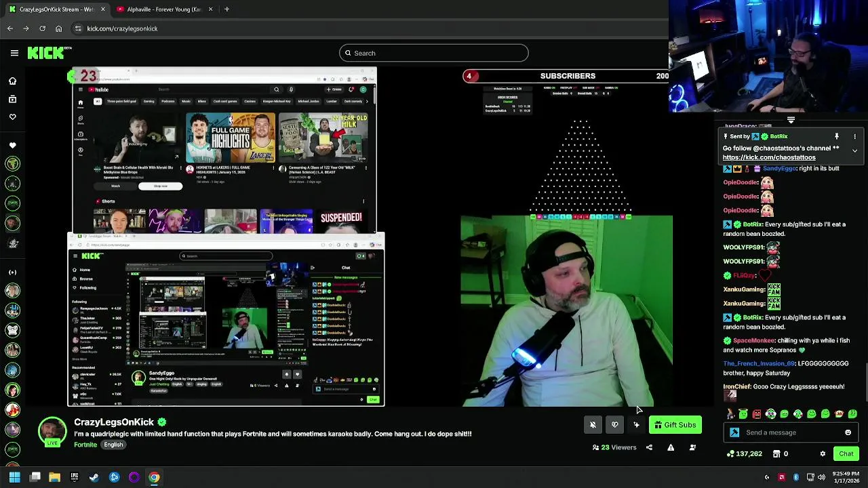The image size is (868, 488).
Task: Unfollow channel with broken heart button
Action: [614, 425]
